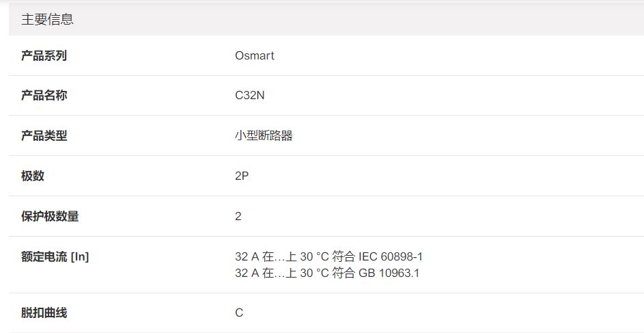
Task: Click the 保护极数量 row label
Action: click(x=50, y=216)
